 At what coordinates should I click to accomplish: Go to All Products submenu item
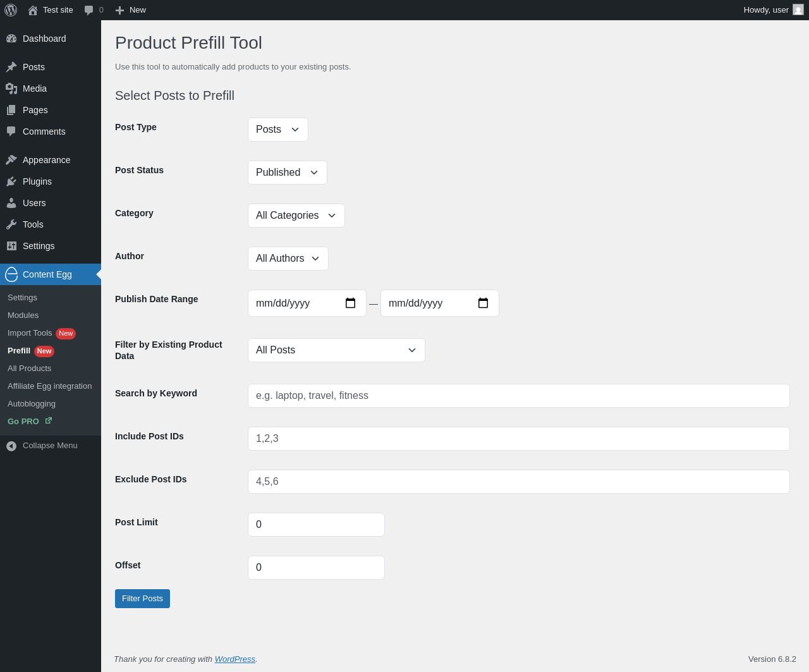tap(29, 369)
